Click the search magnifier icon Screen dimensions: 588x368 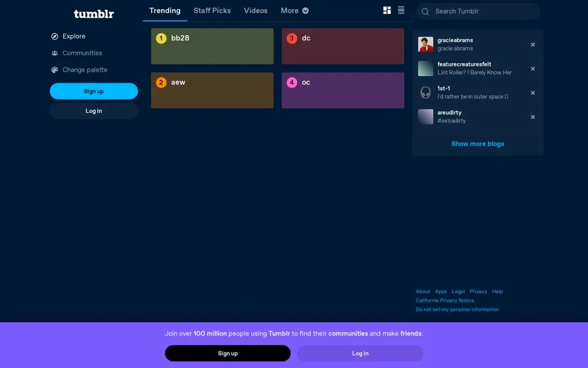tap(425, 12)
